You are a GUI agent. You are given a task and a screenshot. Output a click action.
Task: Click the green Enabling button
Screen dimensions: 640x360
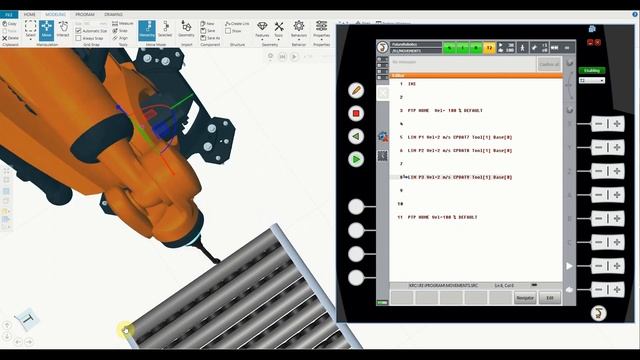click(x=591, y=71)
